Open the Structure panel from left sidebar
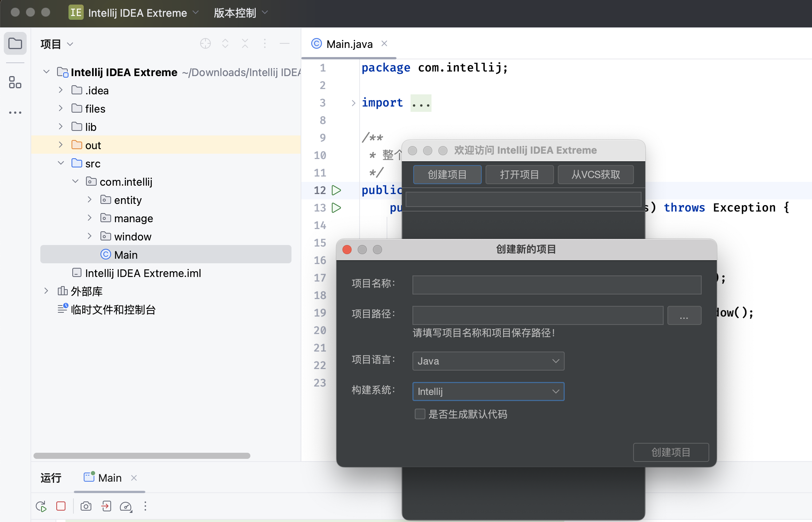The width and height of the screenshot is (812, 522). pyautogui.click(x=15, y=83)
